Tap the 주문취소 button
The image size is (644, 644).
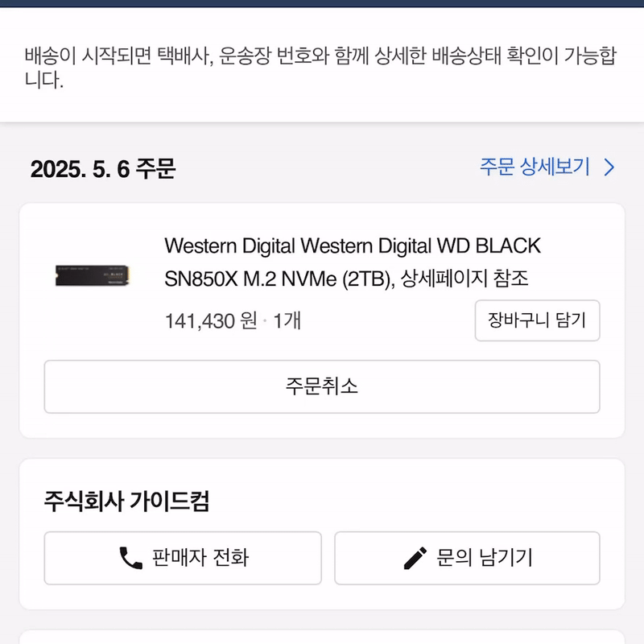[x=321, y=386]
